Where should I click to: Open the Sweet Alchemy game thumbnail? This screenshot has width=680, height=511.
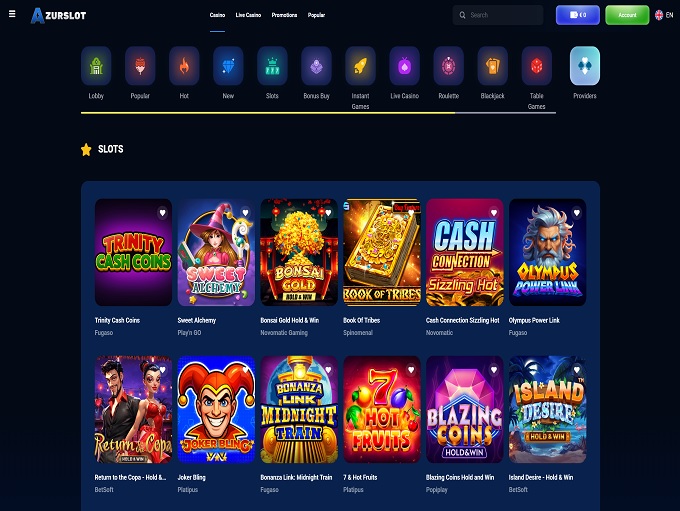point(216,252)
